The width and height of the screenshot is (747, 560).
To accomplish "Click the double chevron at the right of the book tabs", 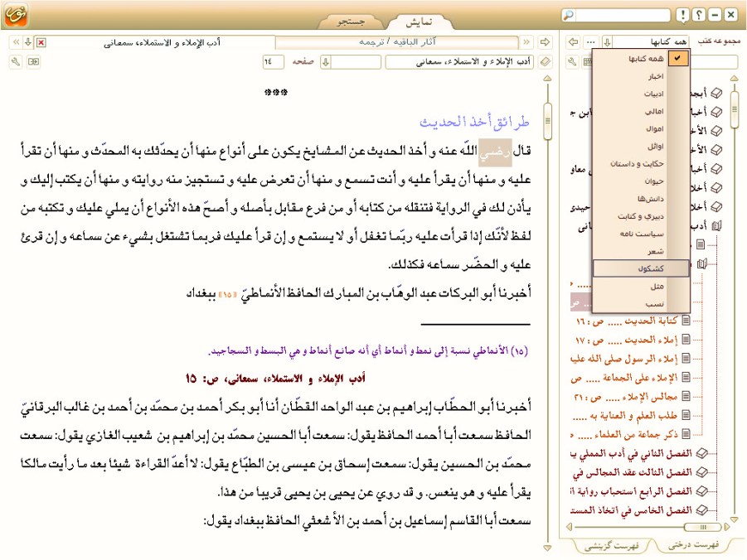I will coord(526,42).
